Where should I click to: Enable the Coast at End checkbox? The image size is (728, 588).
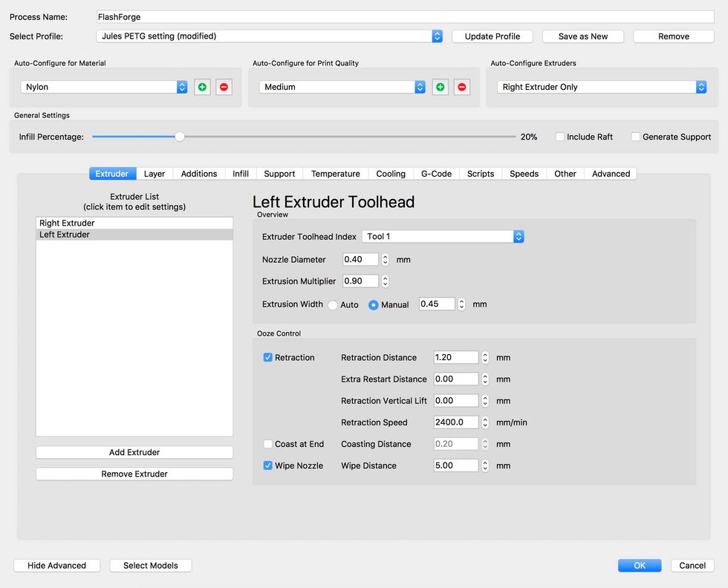pos(268,444)
